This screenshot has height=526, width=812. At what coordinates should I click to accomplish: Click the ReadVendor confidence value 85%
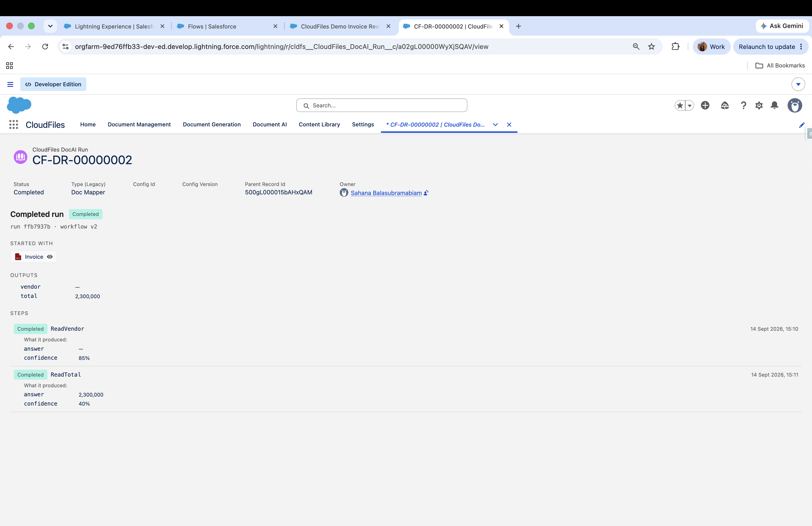(x=84, y=358)
